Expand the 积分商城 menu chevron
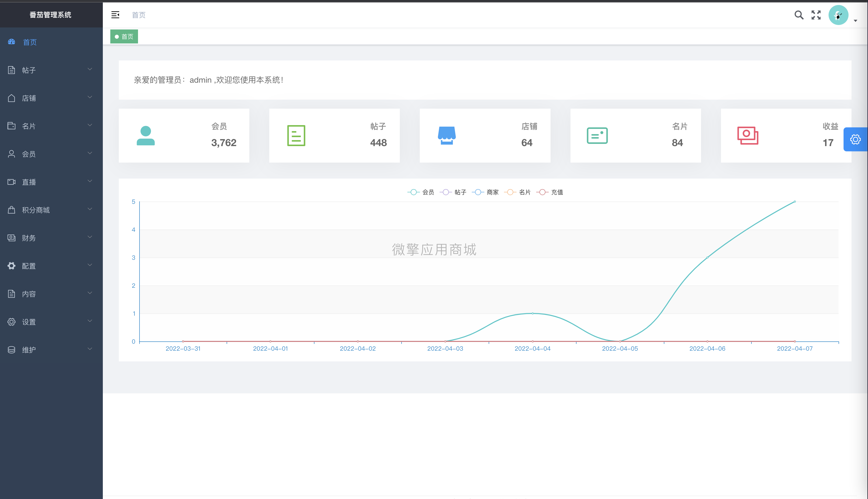The height and width of the screenshot is (499, 868). (90, 209)
